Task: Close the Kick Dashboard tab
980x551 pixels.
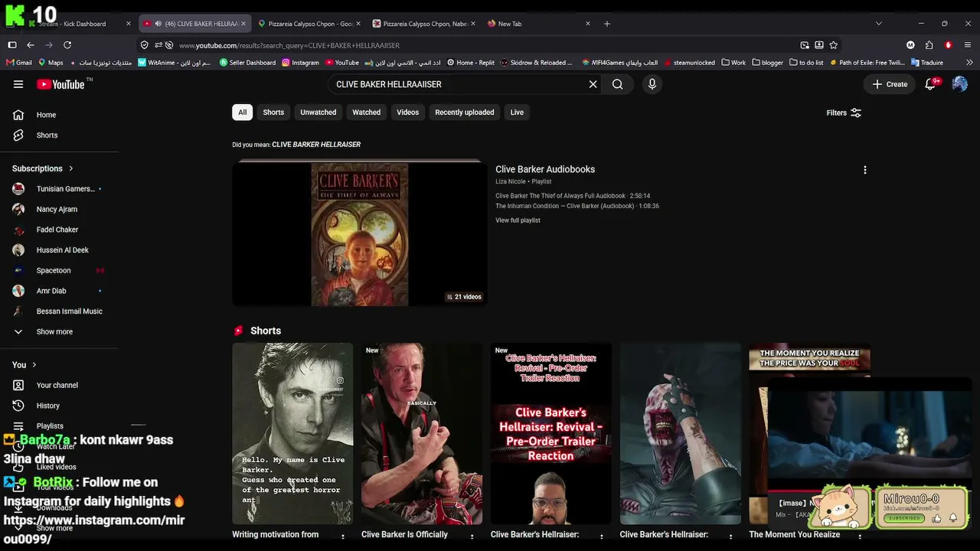Action: tap(128, 24)
